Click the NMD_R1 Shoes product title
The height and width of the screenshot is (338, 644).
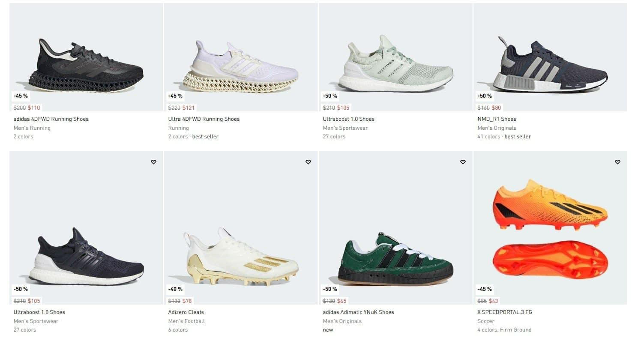click(497, 119)
